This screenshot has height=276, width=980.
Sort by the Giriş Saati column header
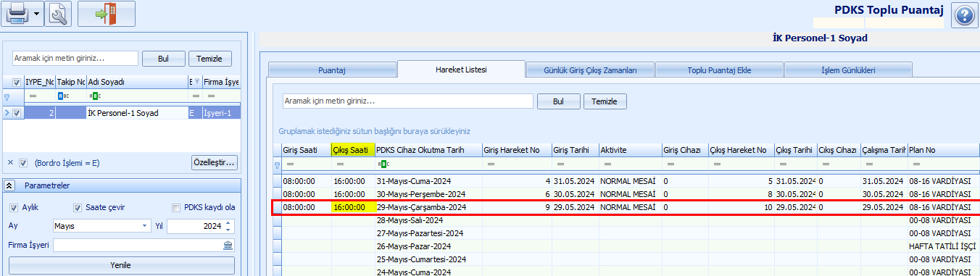coord(306,150)
